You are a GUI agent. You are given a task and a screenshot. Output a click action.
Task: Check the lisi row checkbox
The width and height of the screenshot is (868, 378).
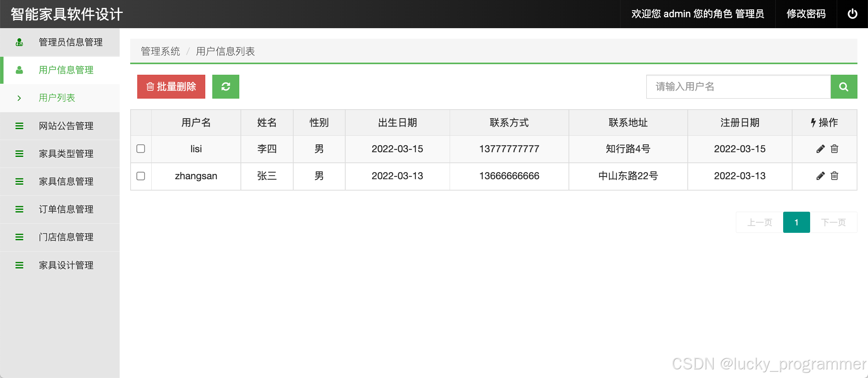pos(141,149)
